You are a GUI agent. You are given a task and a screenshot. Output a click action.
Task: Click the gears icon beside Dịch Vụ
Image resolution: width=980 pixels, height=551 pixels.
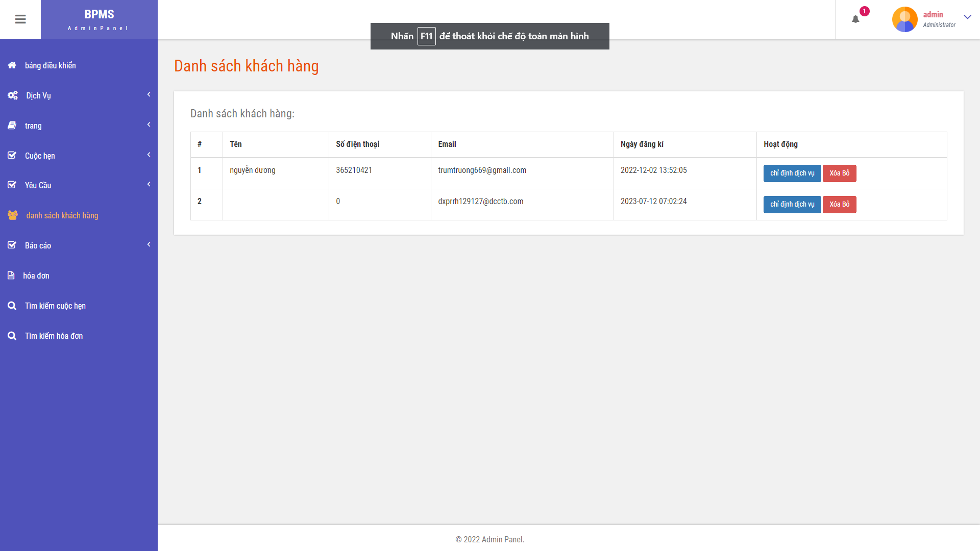[x=13, y=95]
